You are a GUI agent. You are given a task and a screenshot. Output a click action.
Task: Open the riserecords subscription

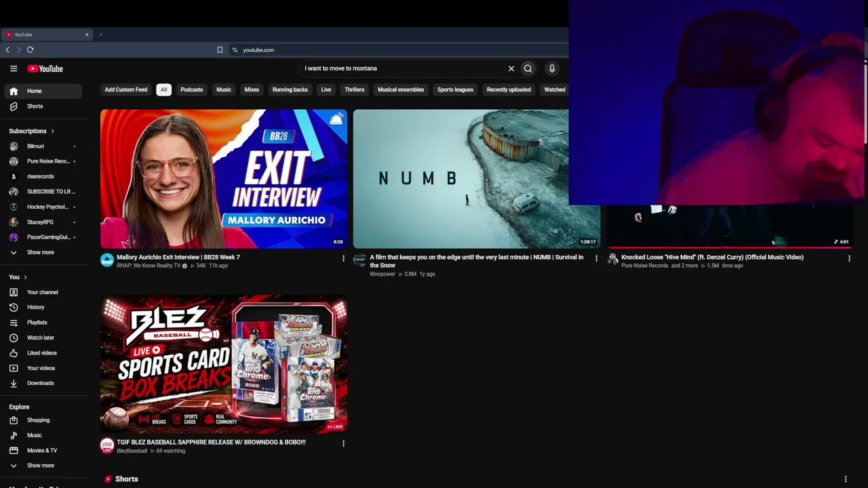tap(43, 176)
